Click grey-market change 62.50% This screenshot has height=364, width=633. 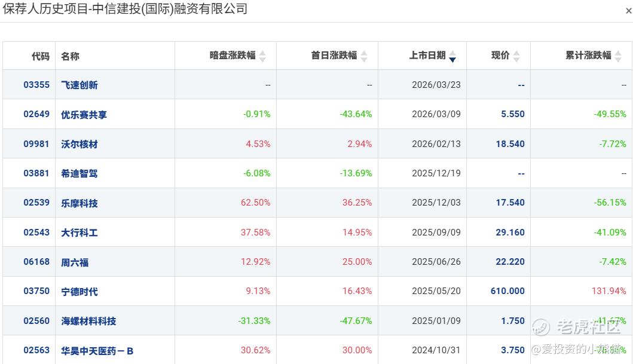click(256, 203)
